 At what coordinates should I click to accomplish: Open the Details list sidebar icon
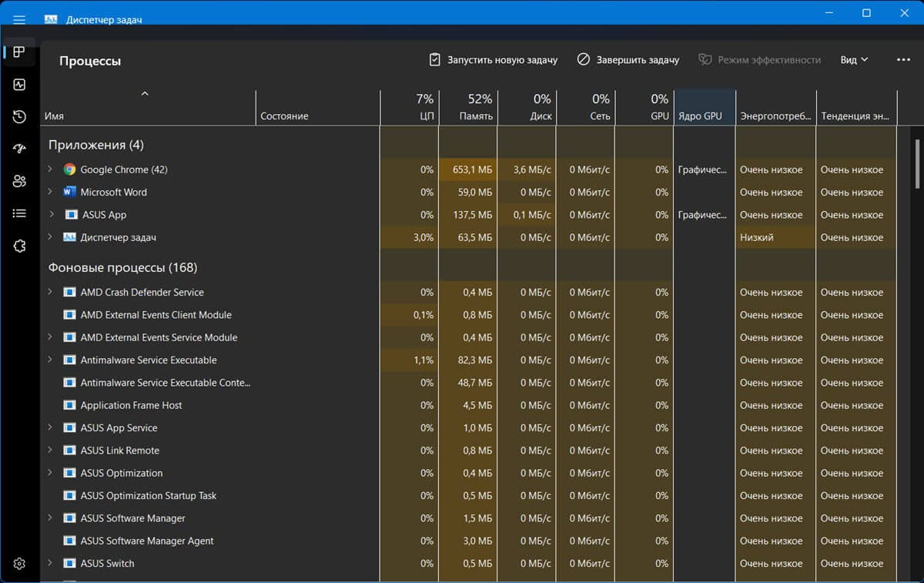[x=19, y=213]
